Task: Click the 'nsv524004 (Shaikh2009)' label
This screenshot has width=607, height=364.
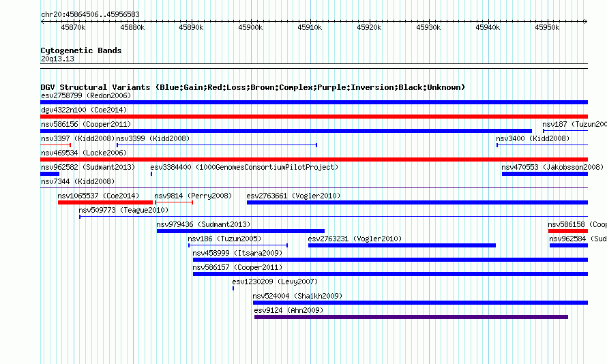Action: [297, 296]
